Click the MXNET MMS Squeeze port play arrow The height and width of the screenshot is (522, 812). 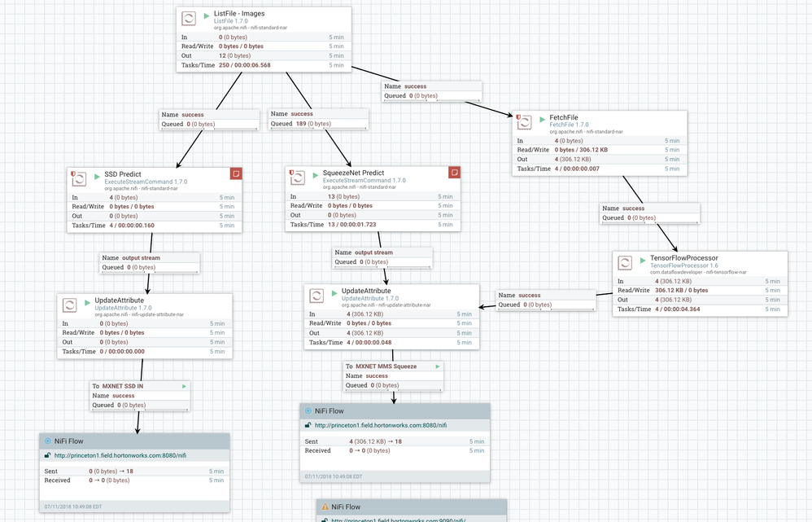coord(438,366)
